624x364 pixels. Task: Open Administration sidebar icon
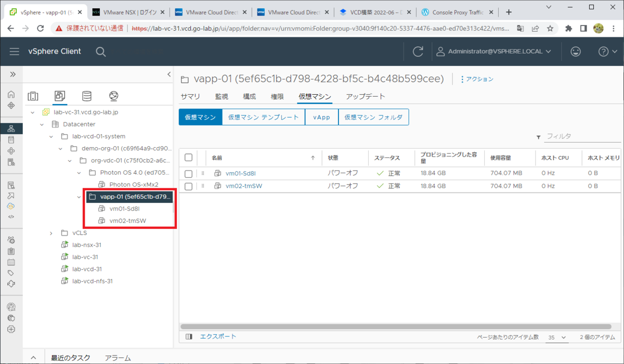click(11, 240)
